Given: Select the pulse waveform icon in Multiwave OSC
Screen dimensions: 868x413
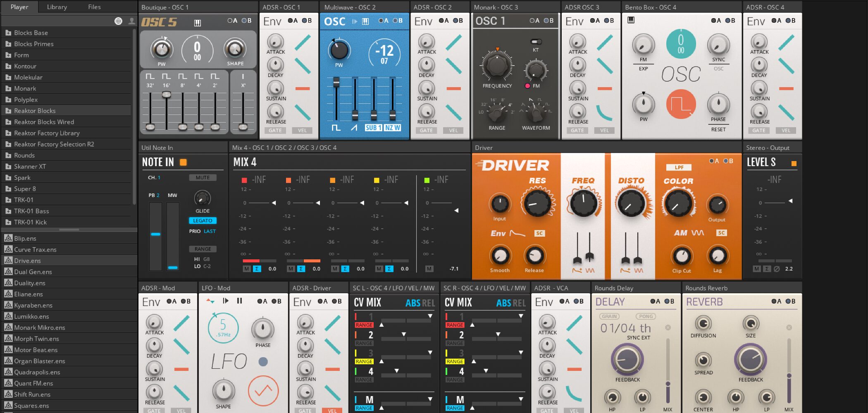Looking at the screenshot, I should (336, 128).
